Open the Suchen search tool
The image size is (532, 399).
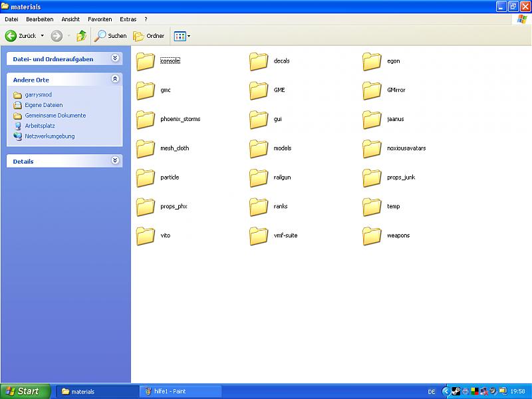click(110, 36)
